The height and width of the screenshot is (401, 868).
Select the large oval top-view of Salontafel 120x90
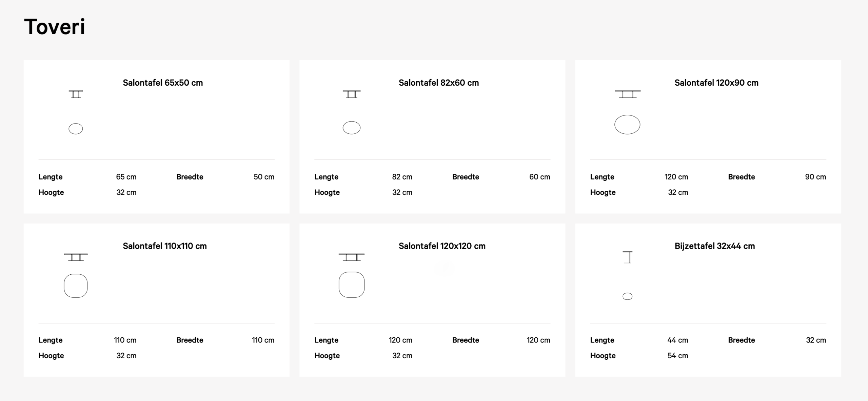[x=627, y=125]
